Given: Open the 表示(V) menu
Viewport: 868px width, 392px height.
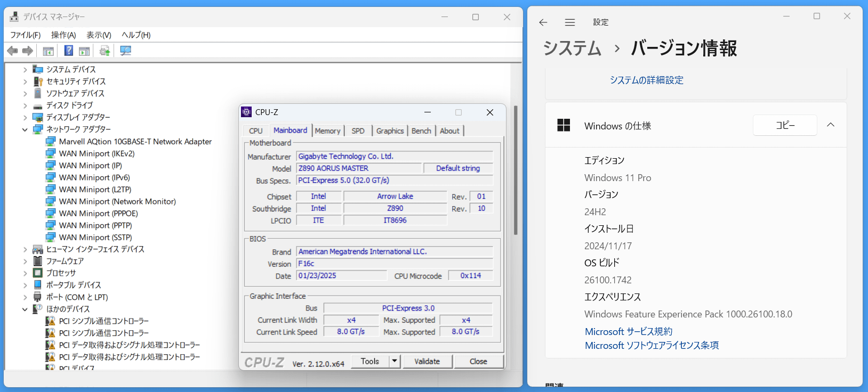Looking at the screenshot, I should tap(99, 35).
